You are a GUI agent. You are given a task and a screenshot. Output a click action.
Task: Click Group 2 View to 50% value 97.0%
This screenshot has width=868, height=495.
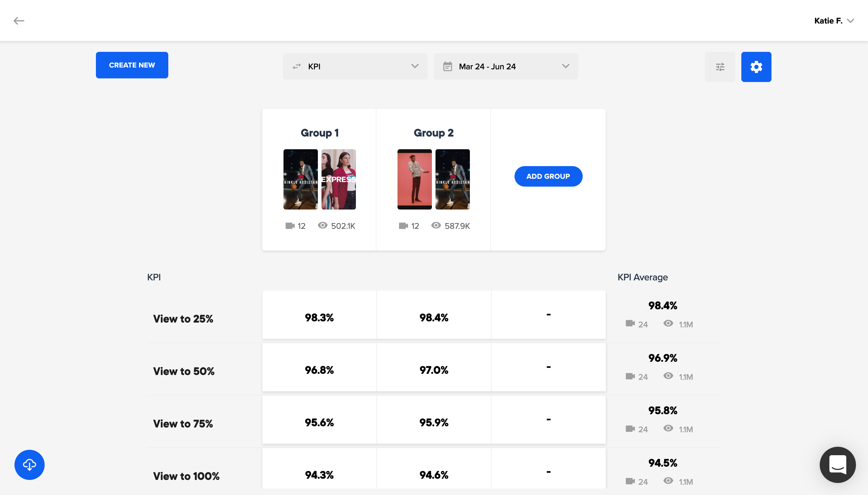(x=433, y=370)
